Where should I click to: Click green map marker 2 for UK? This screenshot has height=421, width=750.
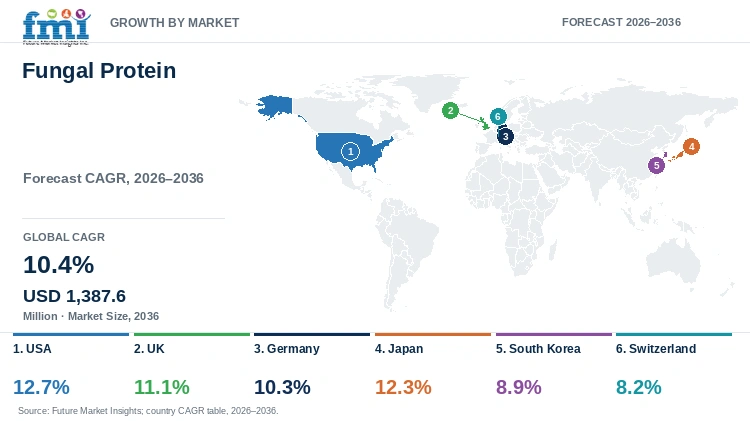pyautogui.click(x=450, y=111)
